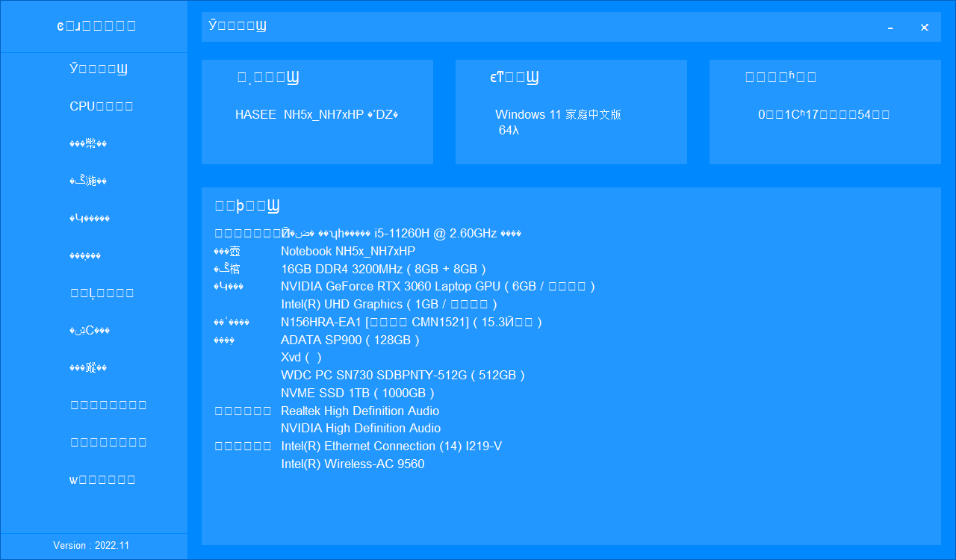Click the "Version : 2022.11" label

91,546
